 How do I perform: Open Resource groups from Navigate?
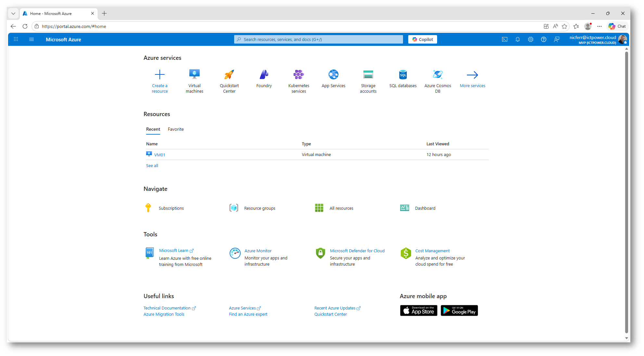[x=259, y=208]
